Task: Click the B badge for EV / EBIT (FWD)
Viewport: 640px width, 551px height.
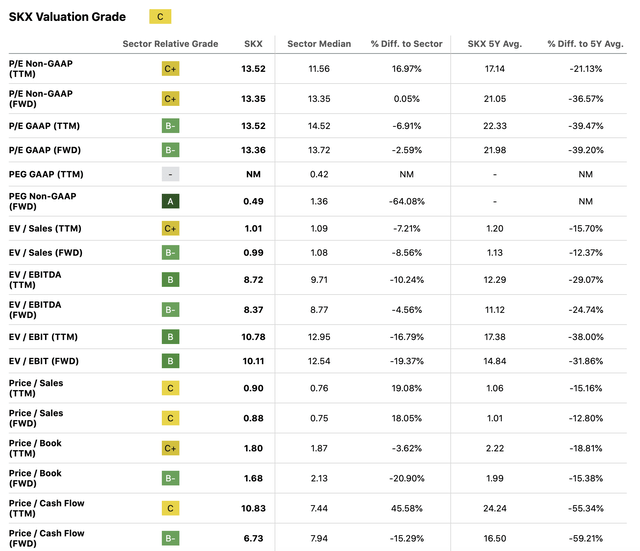Action: [x=170, y=362]
